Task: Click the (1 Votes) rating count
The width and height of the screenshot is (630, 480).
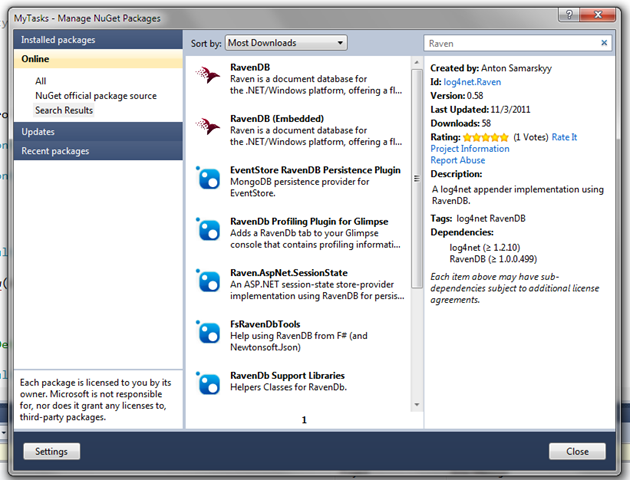Action: pos(531,137)
